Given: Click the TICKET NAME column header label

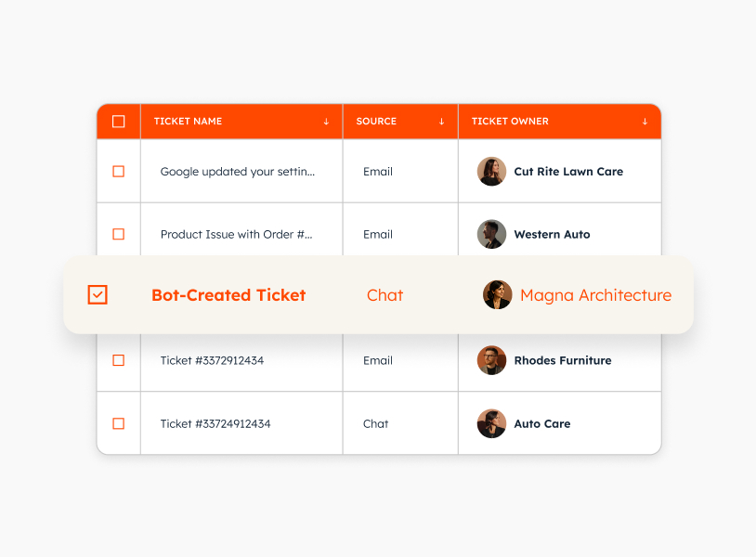Looking at the screenshot, I should point(188,122).
